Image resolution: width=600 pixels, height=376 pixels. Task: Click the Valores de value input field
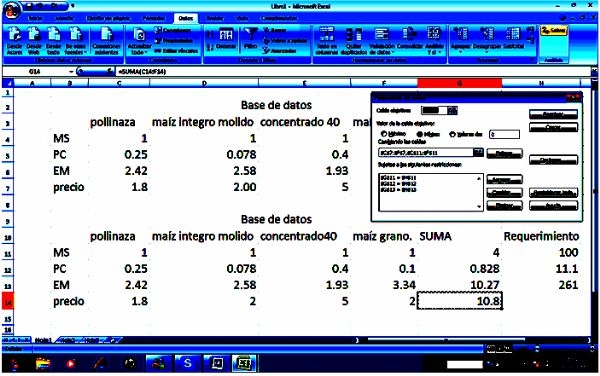pos(504,134)
